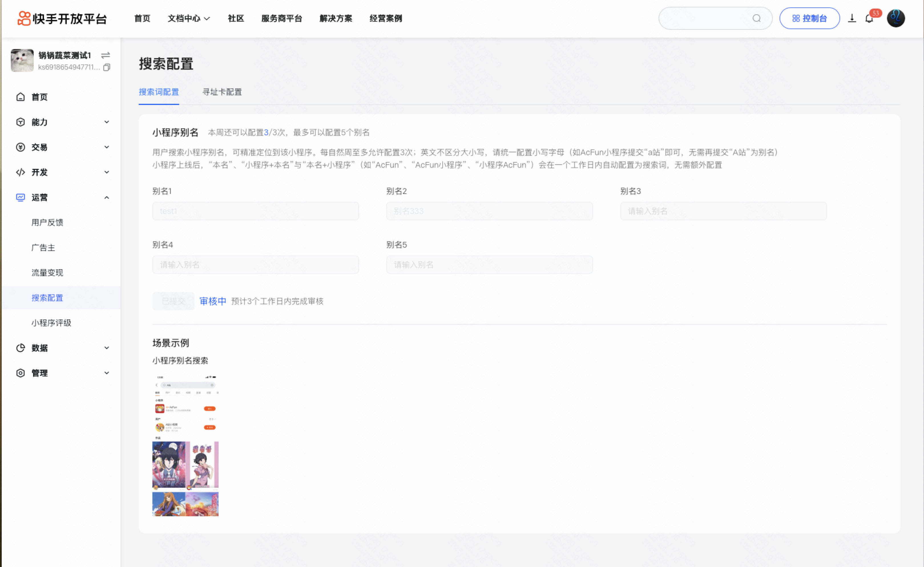Click the Kuaishou Open Platform logo
This screenshot has height=567, width=924.
pos(62,18)
